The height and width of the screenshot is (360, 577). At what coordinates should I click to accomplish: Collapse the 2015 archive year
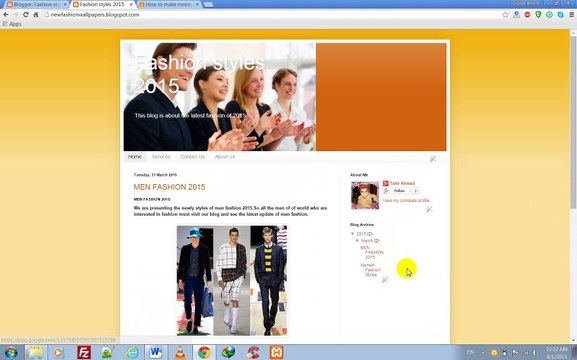(353, 234)
